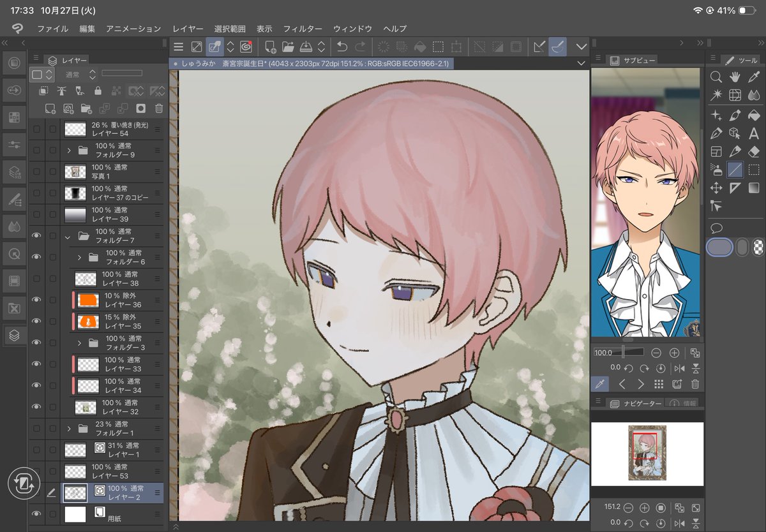This screenshot has width=766, height=532.
Task: Create a new layer folder
Action: pos(86,108)
